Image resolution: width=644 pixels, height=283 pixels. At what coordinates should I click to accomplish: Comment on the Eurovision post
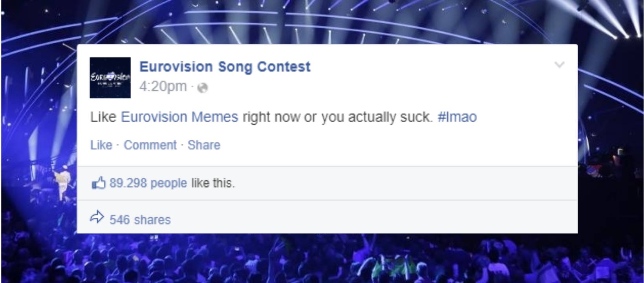(150, 145)
